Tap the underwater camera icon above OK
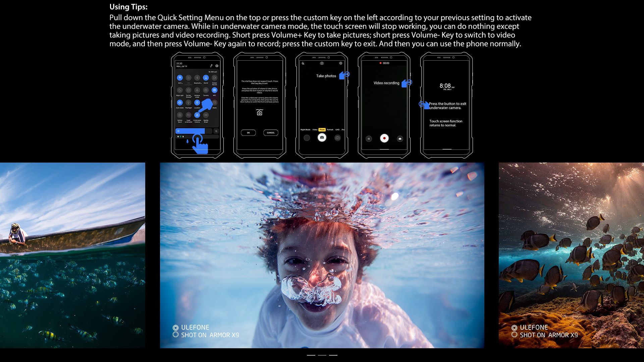 tap(259, 112)
